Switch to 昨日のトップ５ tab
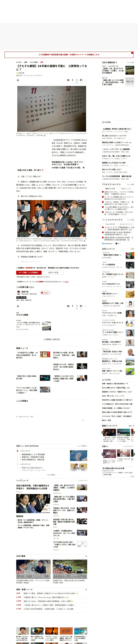Screen dimensions: 138x644 pyautogui.click(x=126, y=189)
